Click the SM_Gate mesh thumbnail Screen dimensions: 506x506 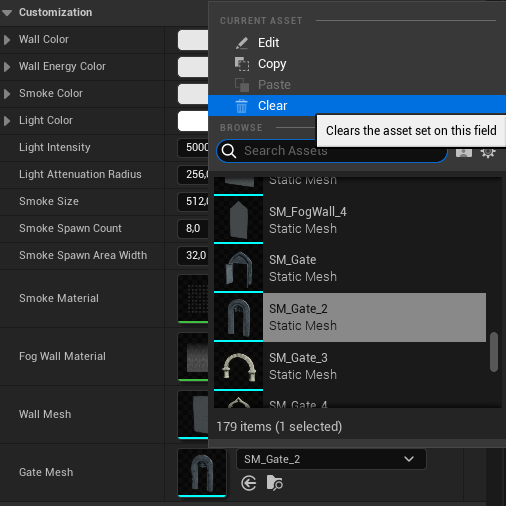238,268
